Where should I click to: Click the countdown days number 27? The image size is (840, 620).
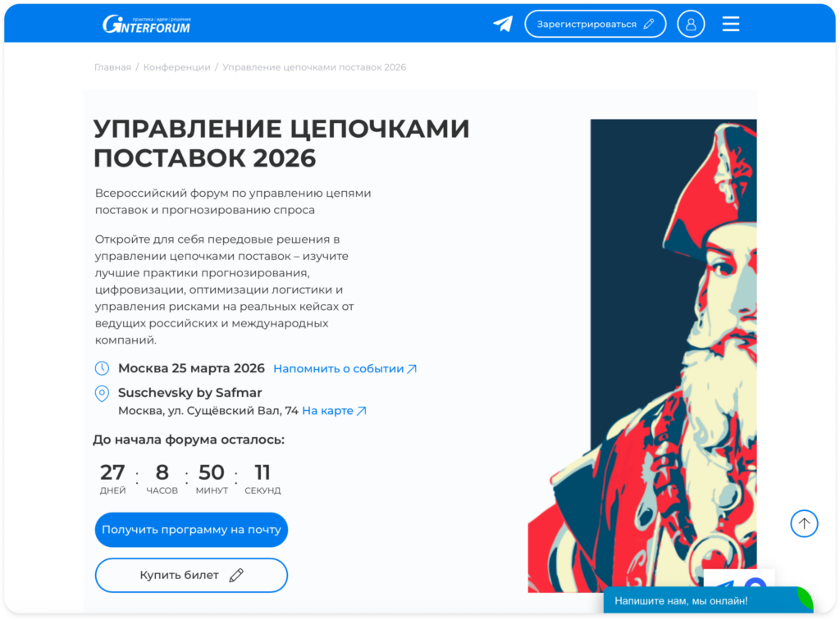(x=112, y=472)
